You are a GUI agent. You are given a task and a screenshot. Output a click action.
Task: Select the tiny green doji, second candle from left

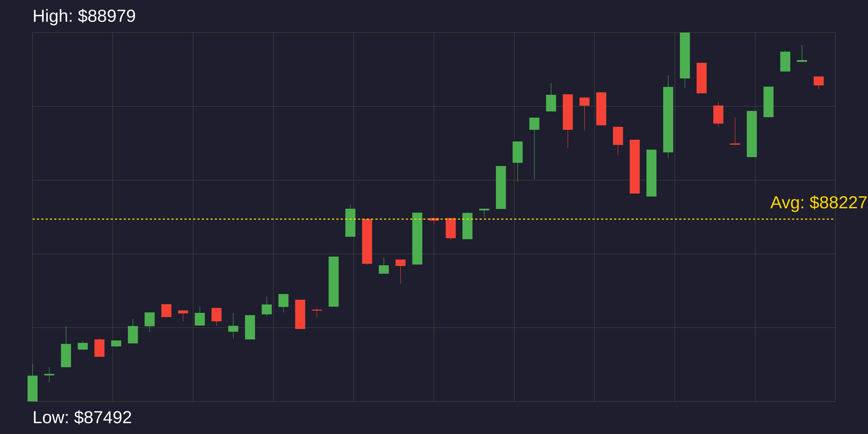click(49, 374)
